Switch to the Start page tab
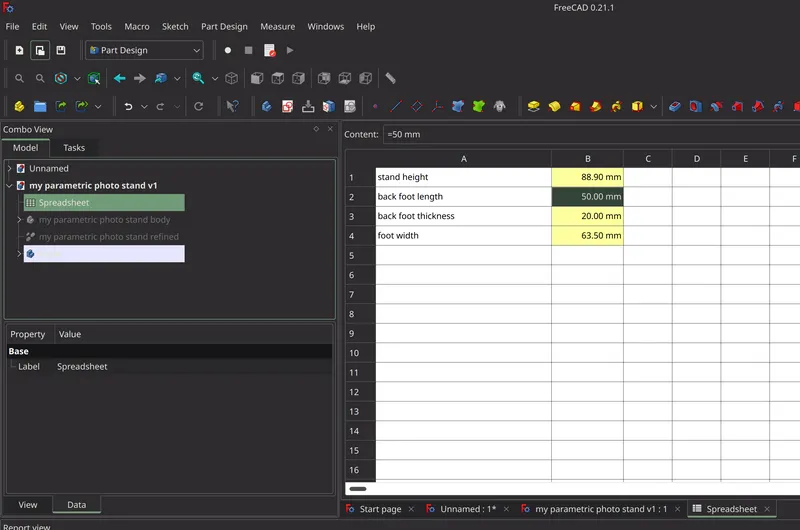The image size is (800, 530). point(373,509)
